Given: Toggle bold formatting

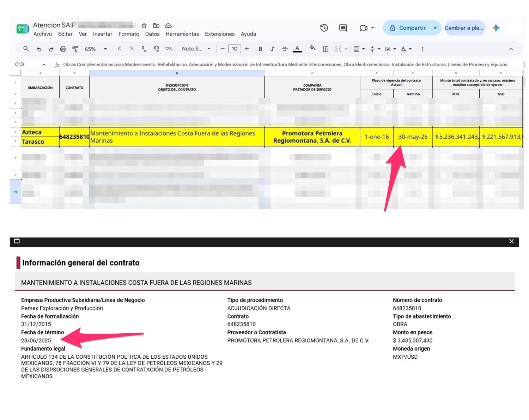Looking at the screenshot, I should [260, 49].
